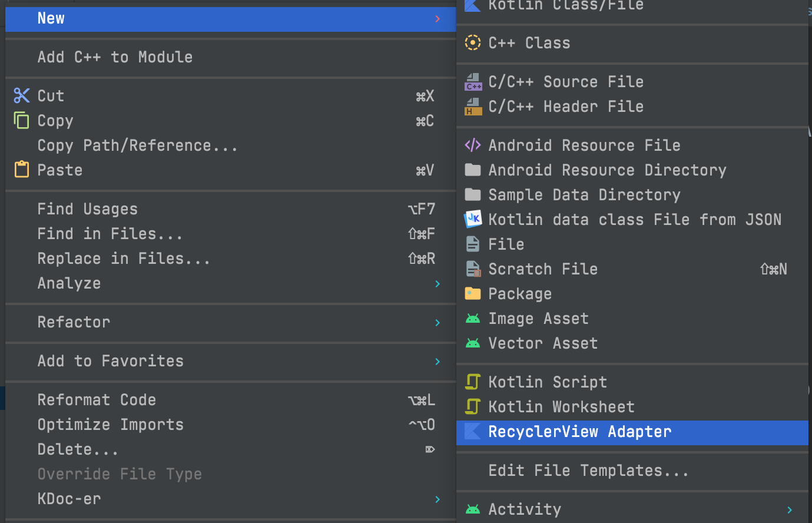Viewport: 812px width, 523px height.
Task: Click the ⌘V shortcut next to Paste
Action: (425, 170)
